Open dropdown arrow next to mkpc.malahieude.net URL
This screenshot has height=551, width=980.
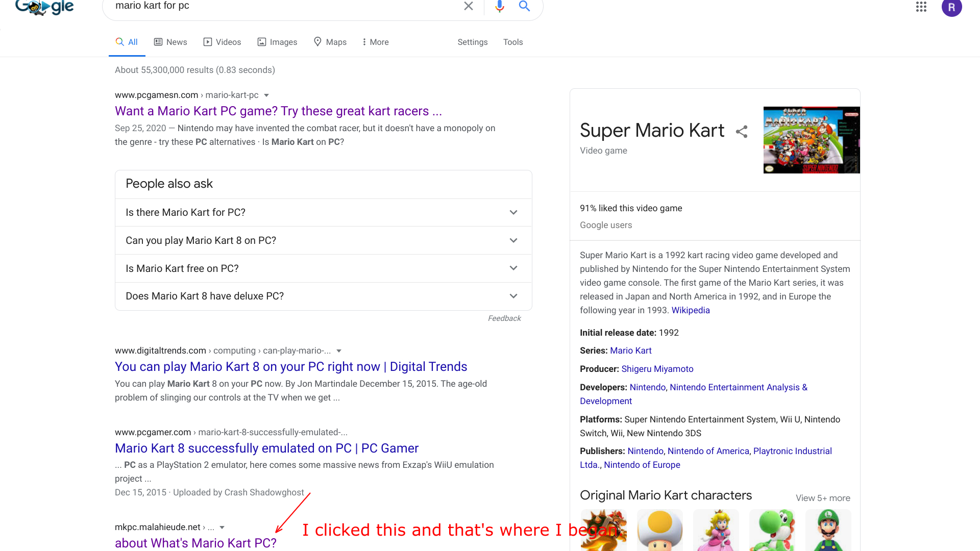coord(222,528)
